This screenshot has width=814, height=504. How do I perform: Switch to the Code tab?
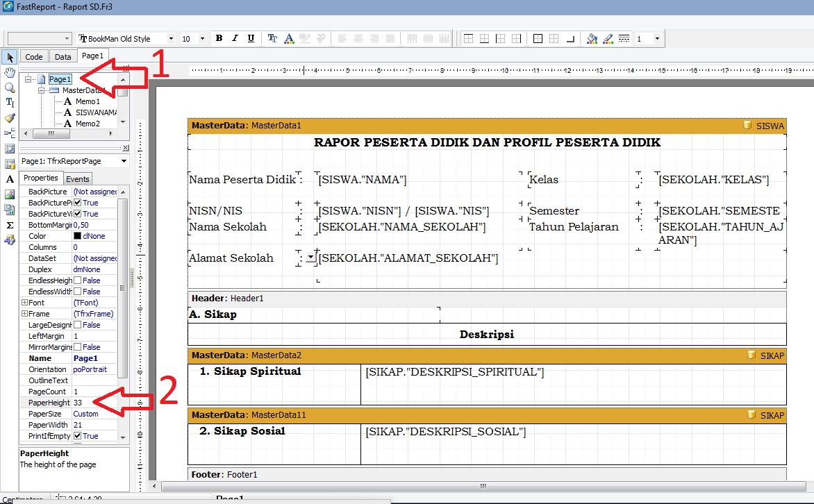(x=33, y=57)
